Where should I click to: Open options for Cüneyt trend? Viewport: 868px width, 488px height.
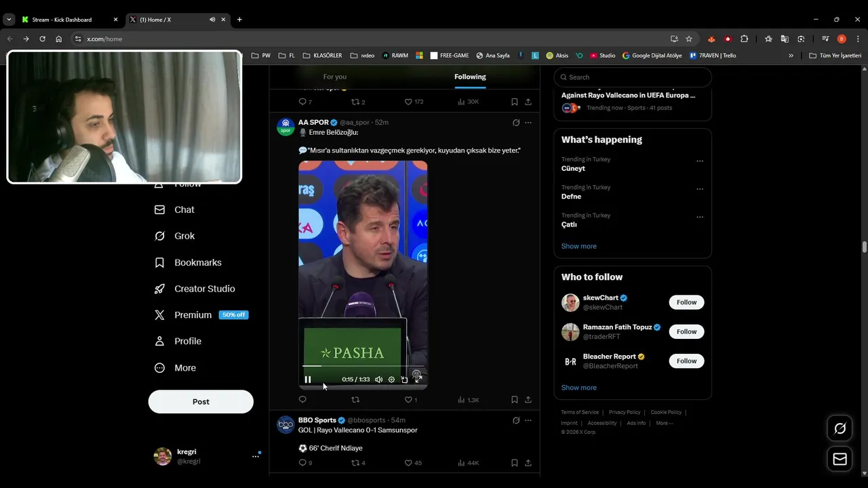point(700,161)
